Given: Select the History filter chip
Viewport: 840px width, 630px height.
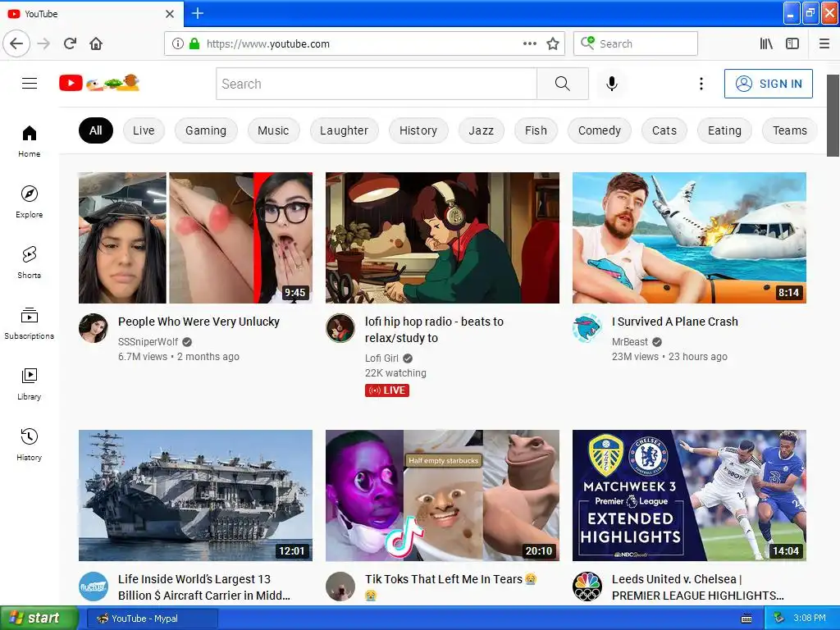Looking at the screenshot, I should pyautogui.click(x=418, y=130).
